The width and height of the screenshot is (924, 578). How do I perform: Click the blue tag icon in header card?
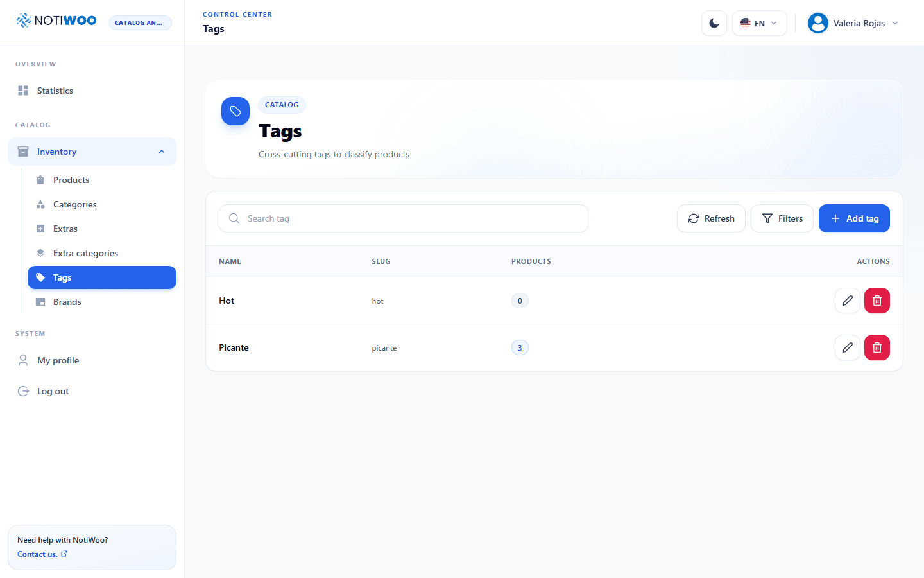point(235,111)
